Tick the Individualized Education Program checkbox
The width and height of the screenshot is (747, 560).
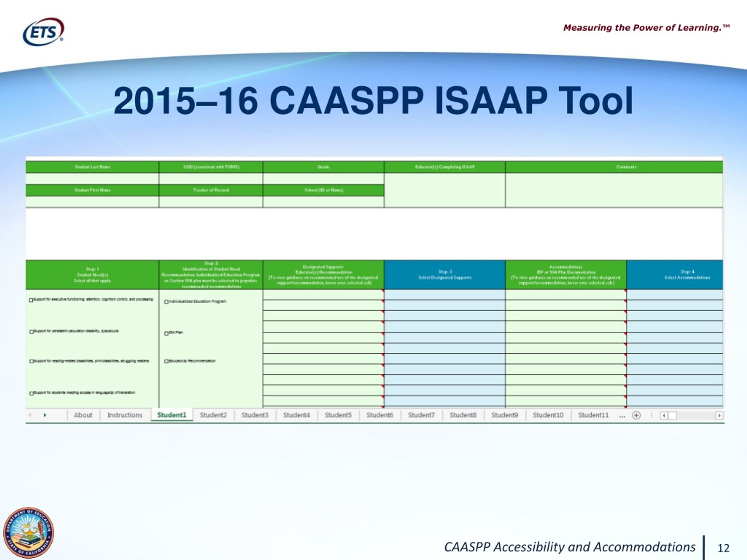click(x=167, y=302)
